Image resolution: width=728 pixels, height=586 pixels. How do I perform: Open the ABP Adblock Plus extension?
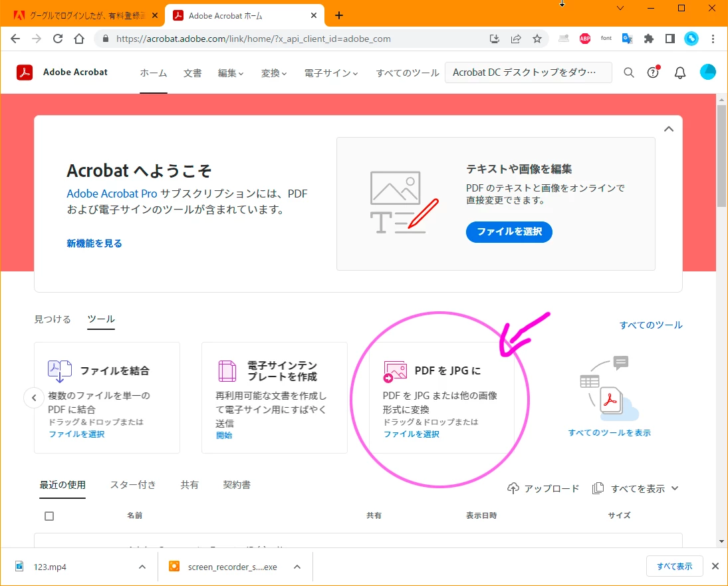(x=585, y=39)
